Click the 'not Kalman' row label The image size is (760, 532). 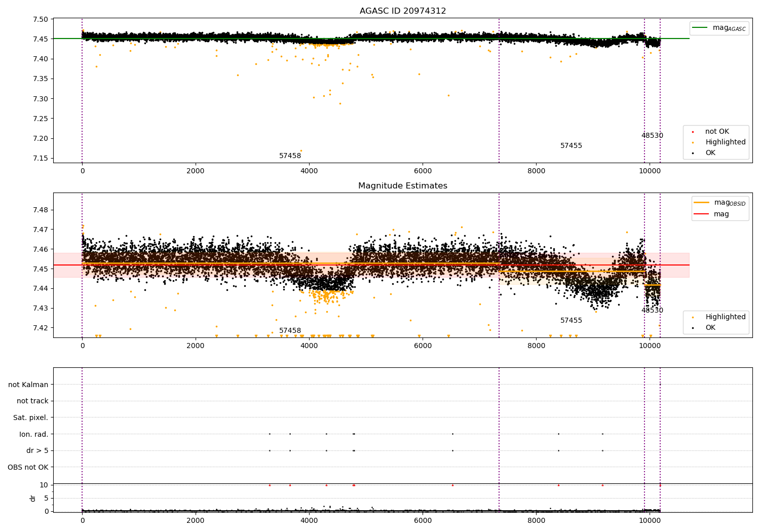pos(28,385)
